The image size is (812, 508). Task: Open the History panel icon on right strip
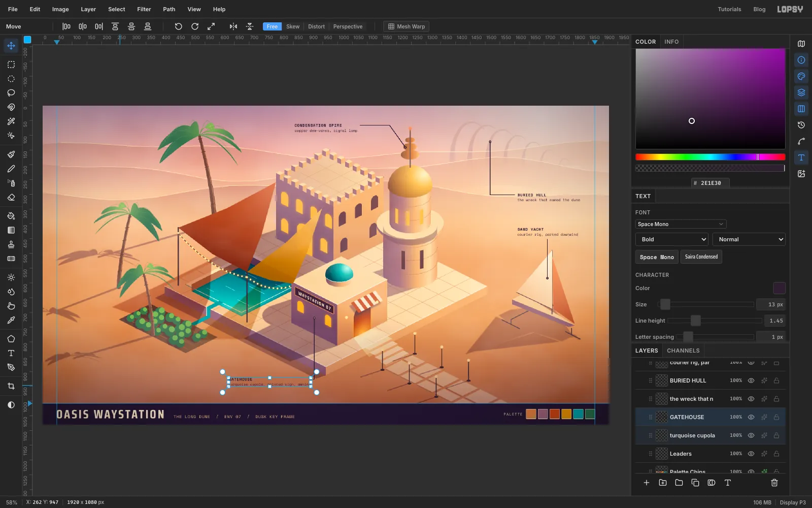tap(801, 125)
